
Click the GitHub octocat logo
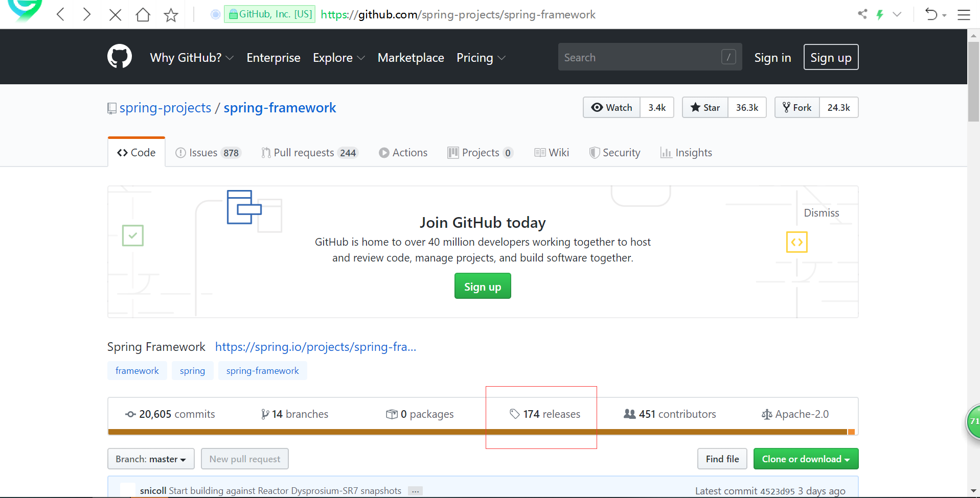[120, 56]
